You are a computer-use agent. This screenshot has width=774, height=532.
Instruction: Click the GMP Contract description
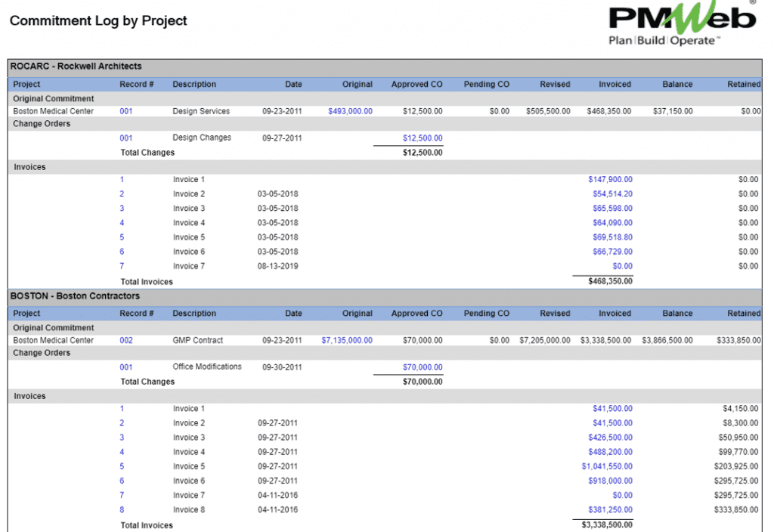(197, 341)
